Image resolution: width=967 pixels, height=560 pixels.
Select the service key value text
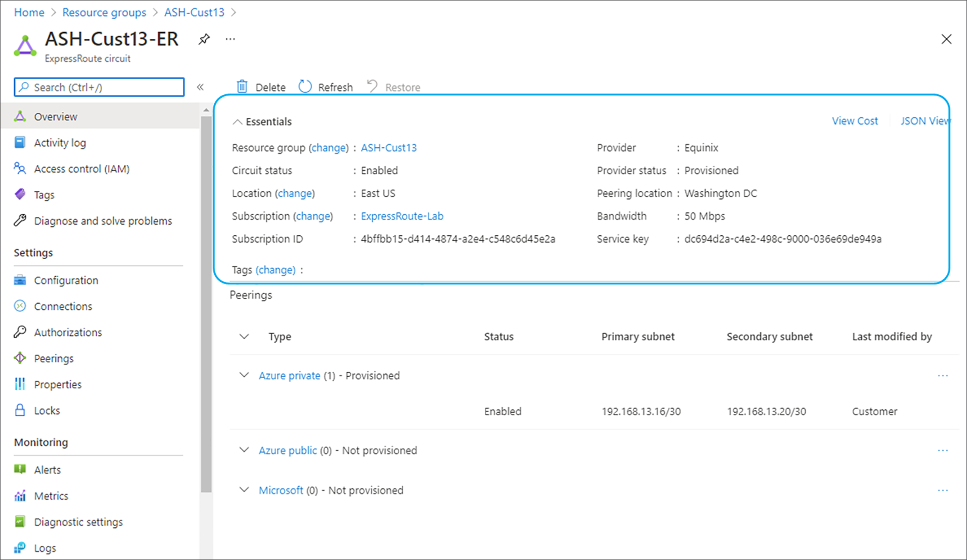tap(783, 239)
